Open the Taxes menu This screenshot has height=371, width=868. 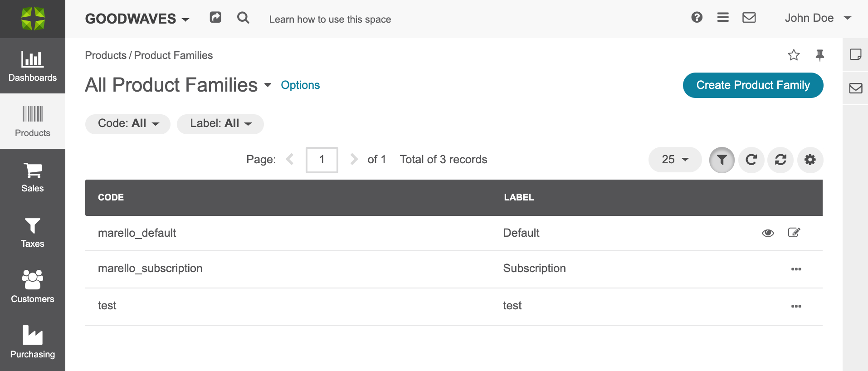tap(33, 232)
